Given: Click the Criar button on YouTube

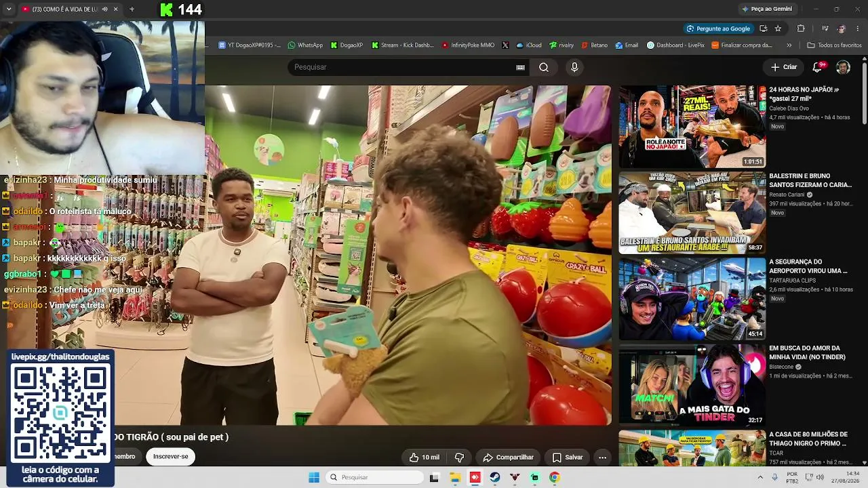Looking at the screenshot, I should [784, 67].
